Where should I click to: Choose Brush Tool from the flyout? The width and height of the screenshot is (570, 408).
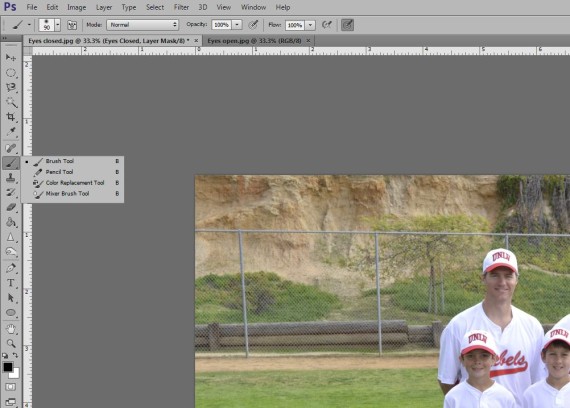(73, 161)
